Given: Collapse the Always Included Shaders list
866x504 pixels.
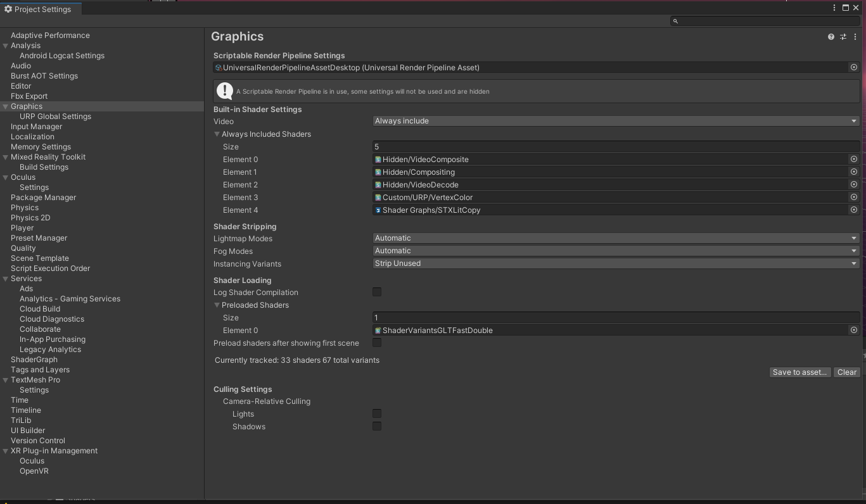Looking at the screenshot, I should click(x=217, y=134).
